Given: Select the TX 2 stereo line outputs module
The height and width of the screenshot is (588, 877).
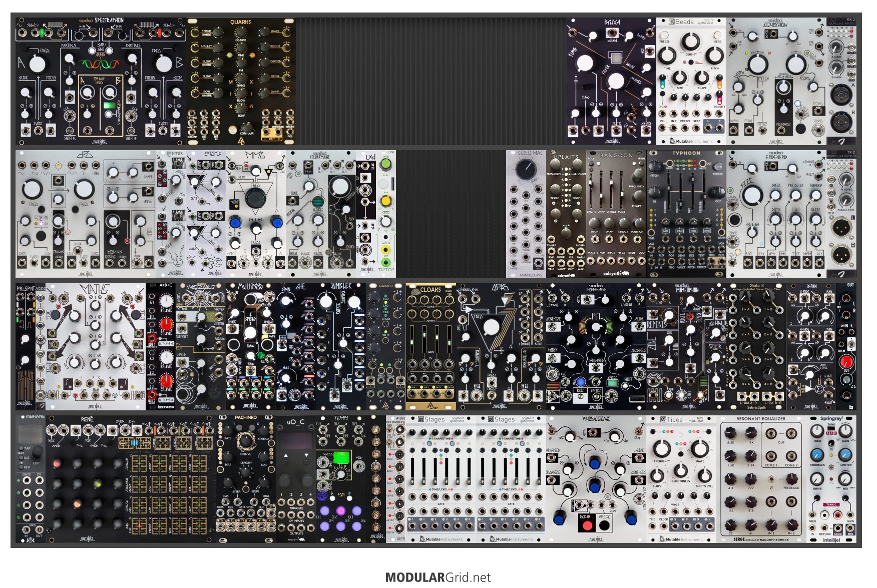Looking at the screenshot, I should click(841, 214).
